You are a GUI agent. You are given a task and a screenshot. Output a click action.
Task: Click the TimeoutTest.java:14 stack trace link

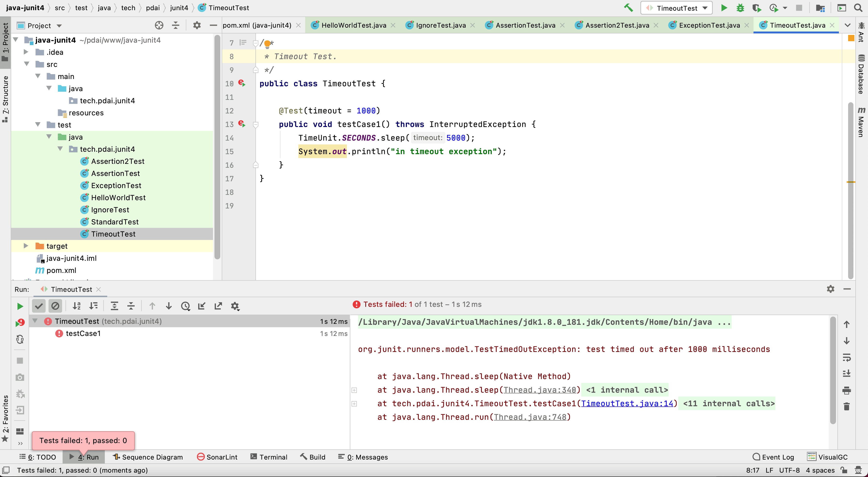pos(627,404)
